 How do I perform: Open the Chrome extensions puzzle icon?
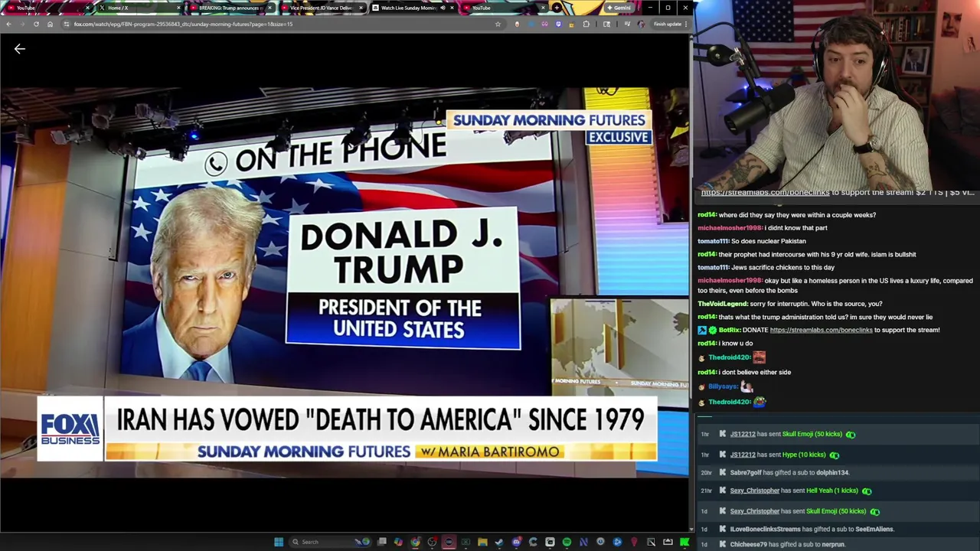pos(586,24)
